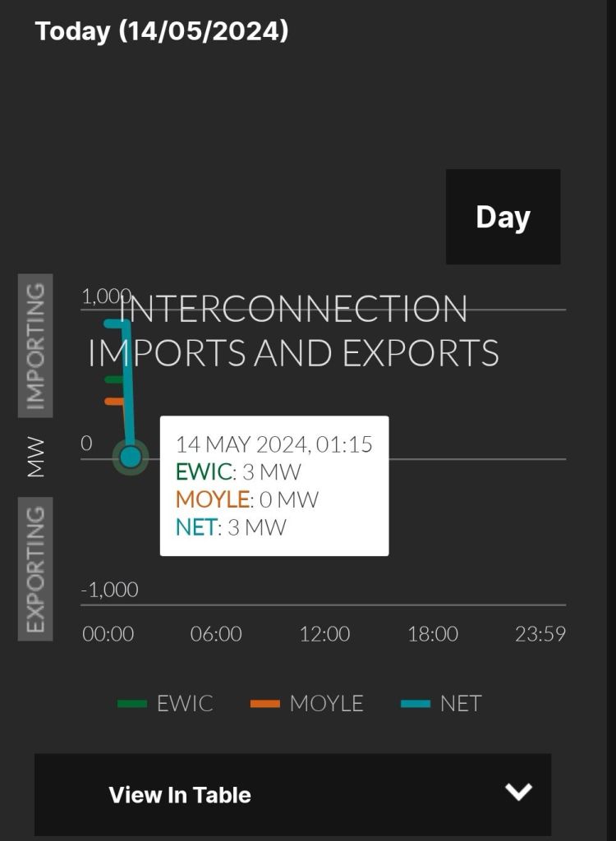Click the 12:00 time axis label
Image resolution: width=616 pixels, height=841 pixels.
click(x=324, y=634)
